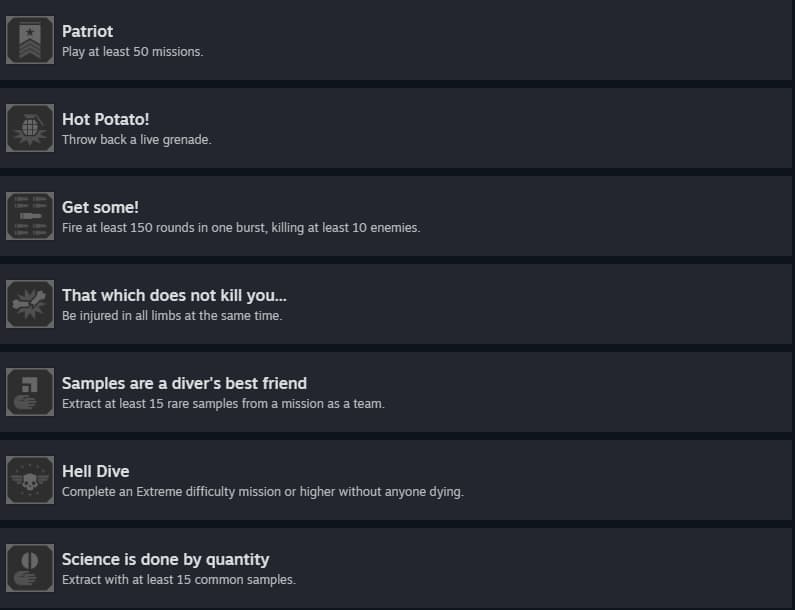Click the Throw back a live grenade text
This screenshot has width=795, height=610.
tap(136, 140)
